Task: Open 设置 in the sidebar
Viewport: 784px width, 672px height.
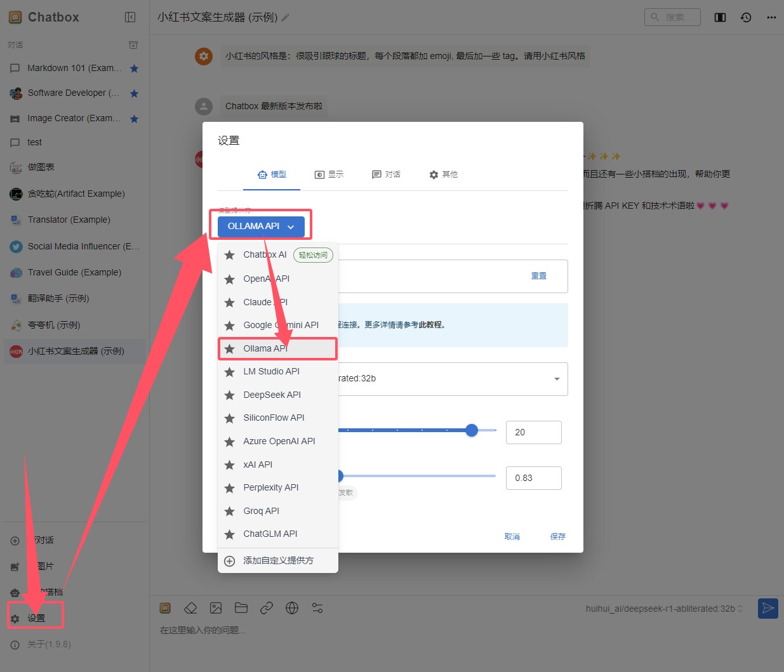Action: (x=36, y=618)
